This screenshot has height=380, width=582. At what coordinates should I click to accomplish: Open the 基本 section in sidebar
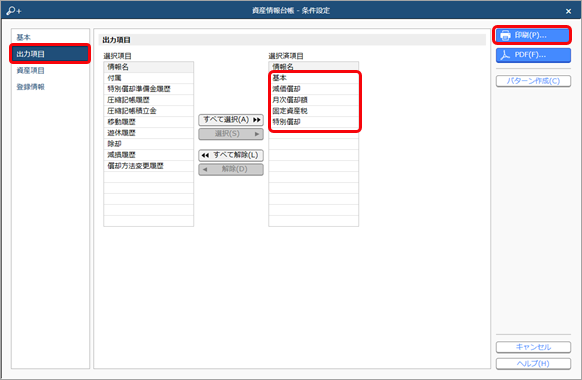[x=50, y=37]
